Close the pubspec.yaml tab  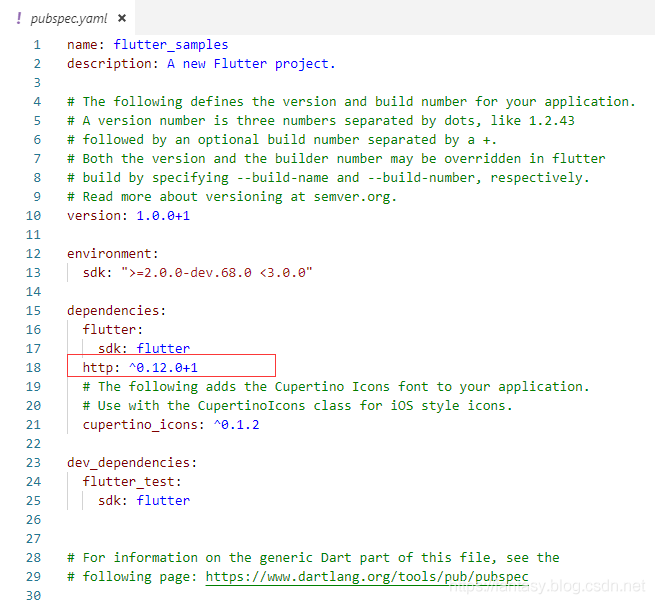pos(122,18)
